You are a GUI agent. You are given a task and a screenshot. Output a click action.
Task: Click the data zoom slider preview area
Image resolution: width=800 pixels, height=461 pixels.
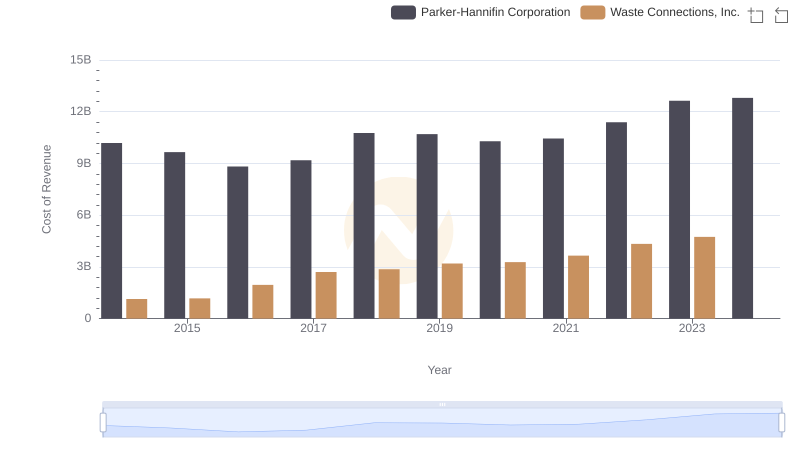pyautogui.click(x=442, y=423)
